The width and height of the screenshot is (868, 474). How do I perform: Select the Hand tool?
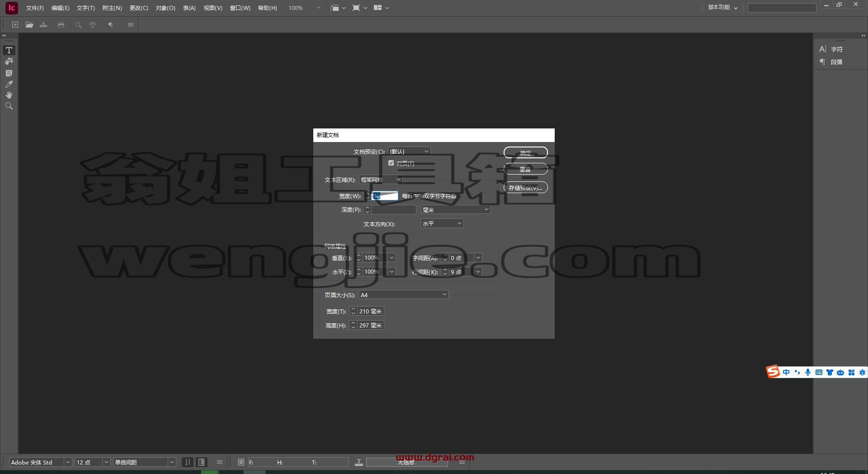[9, 95]
